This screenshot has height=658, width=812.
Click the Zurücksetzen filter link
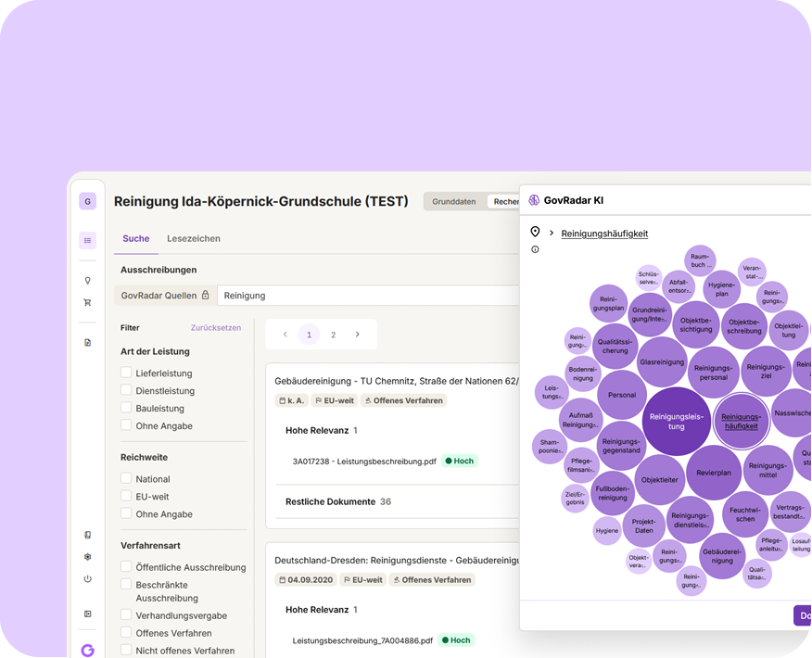click(215, 328)
